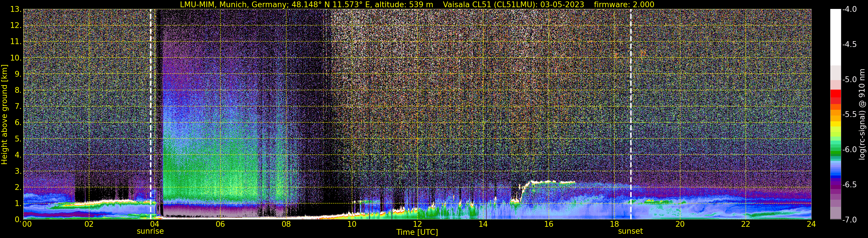Viewport: 868px width, 238px height.
Task: Click the '12' time axis tick label
Action: pos(417,224)
